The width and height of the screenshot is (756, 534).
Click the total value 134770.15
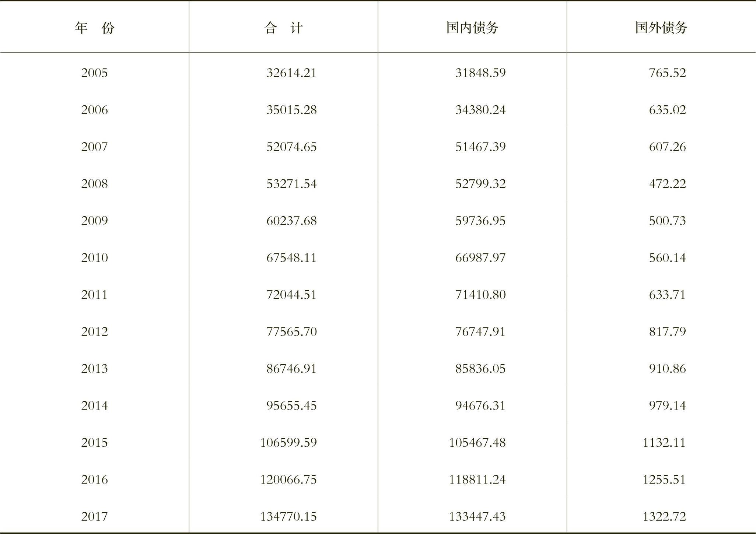click(288, 516)
